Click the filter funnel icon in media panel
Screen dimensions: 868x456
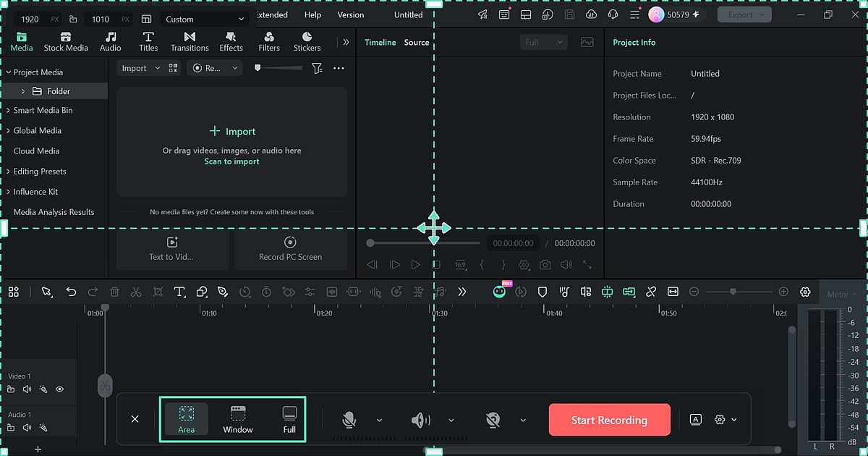click(x=317, y=68)
